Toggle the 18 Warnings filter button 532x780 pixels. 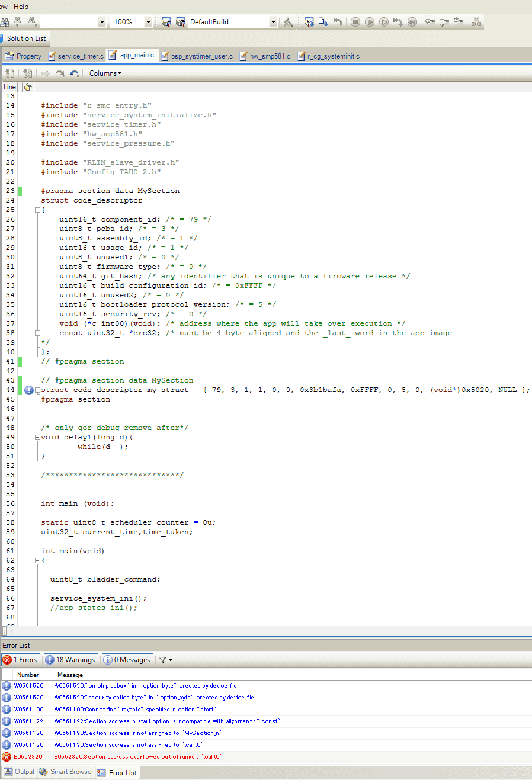pyautogui.click(x=70, y=660)
